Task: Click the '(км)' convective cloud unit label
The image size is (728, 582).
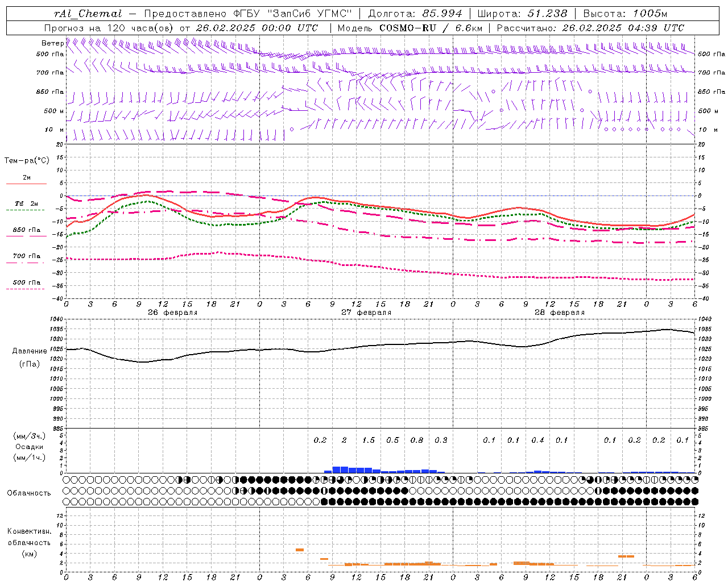Action: click(x=29, y=554)
